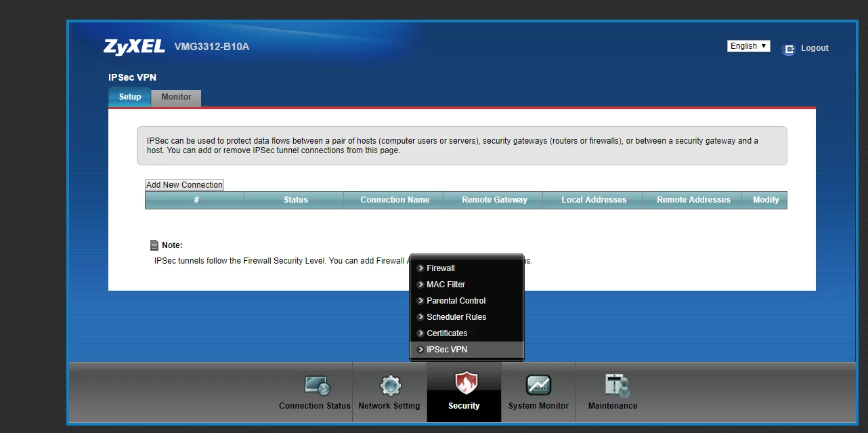This screenshot has height=433, width=868.
Task: Click arrow bullet beside IPSec VPN
Action: click(420, 350)
